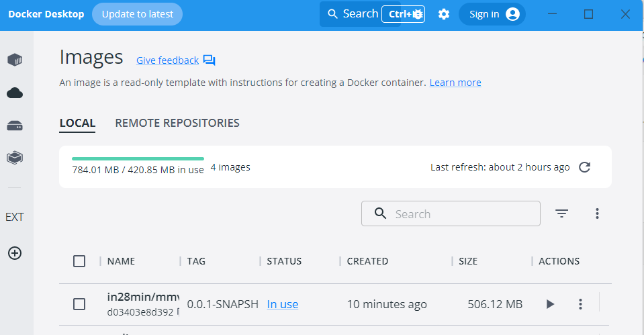Click the 506.12 MB size cell
The height and width of the screenshot is (335, 644).
pos(495,304)
